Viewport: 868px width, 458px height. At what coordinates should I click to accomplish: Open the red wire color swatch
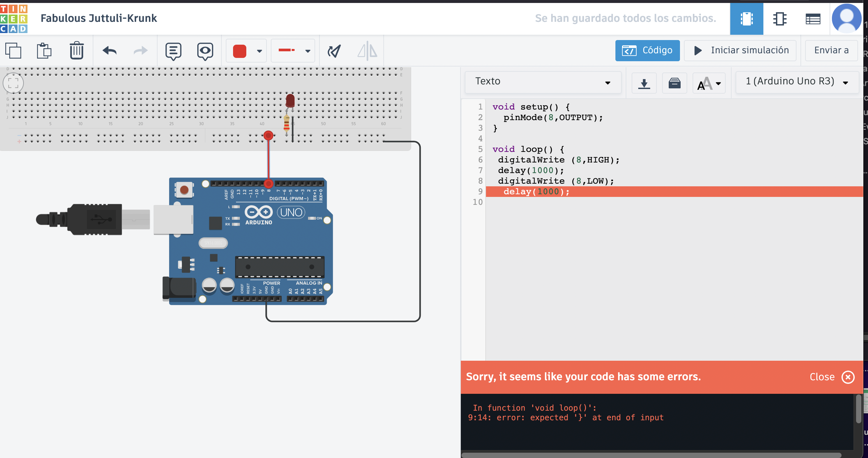(246, 51)
